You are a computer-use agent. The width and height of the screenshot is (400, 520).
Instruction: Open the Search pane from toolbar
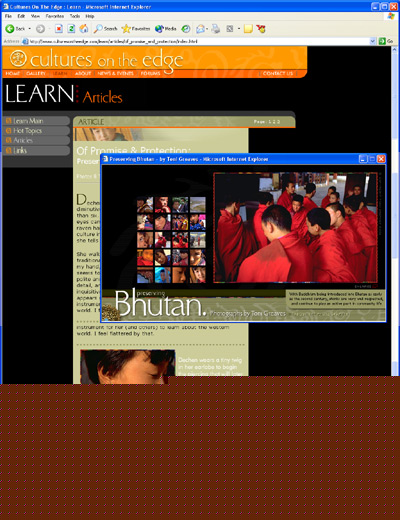coord(105,29)
